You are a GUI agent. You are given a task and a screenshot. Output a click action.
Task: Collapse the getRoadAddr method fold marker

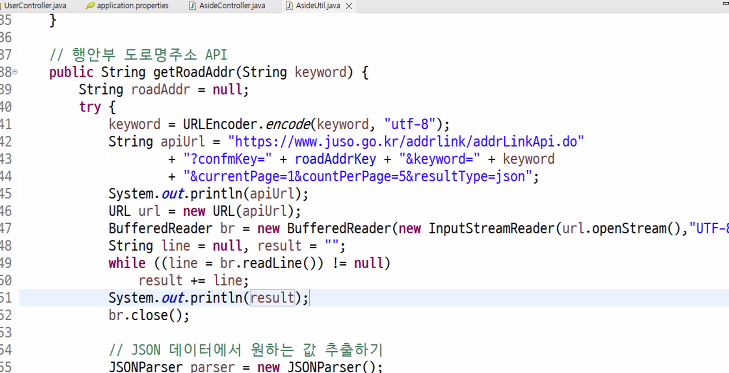[x=15, y=72]
